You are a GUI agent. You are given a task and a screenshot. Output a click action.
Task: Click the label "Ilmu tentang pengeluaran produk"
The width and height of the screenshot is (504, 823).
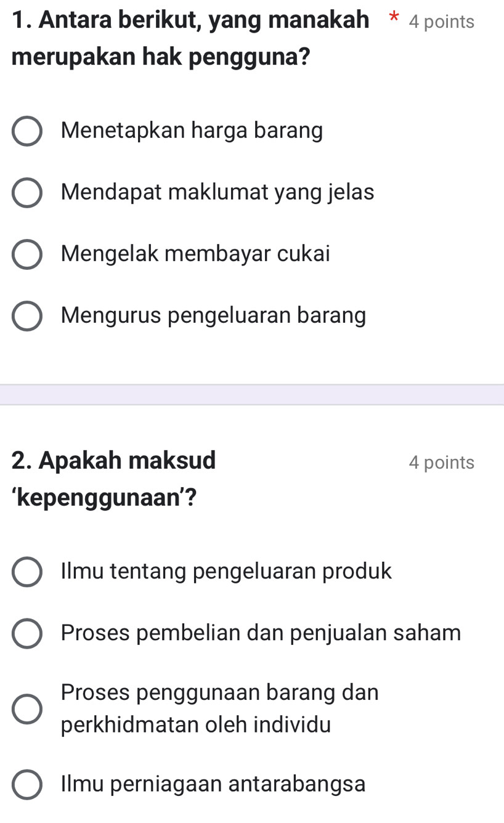(225, 572)
